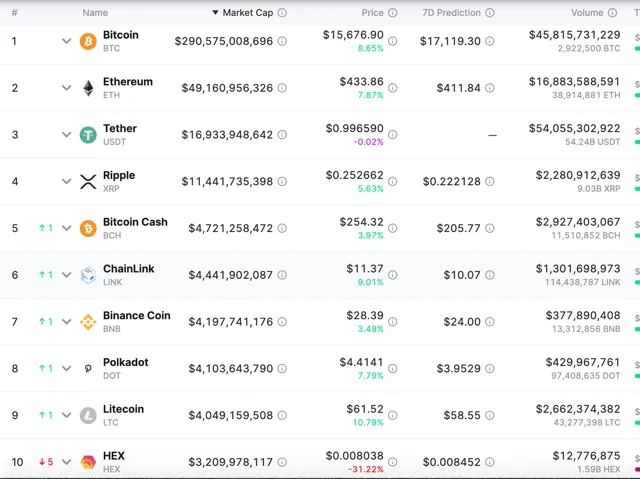Click info icon next to Bitcoin Cash price
Image resolution: width=640 pixels, height=479 pixels.
(392, 228)
